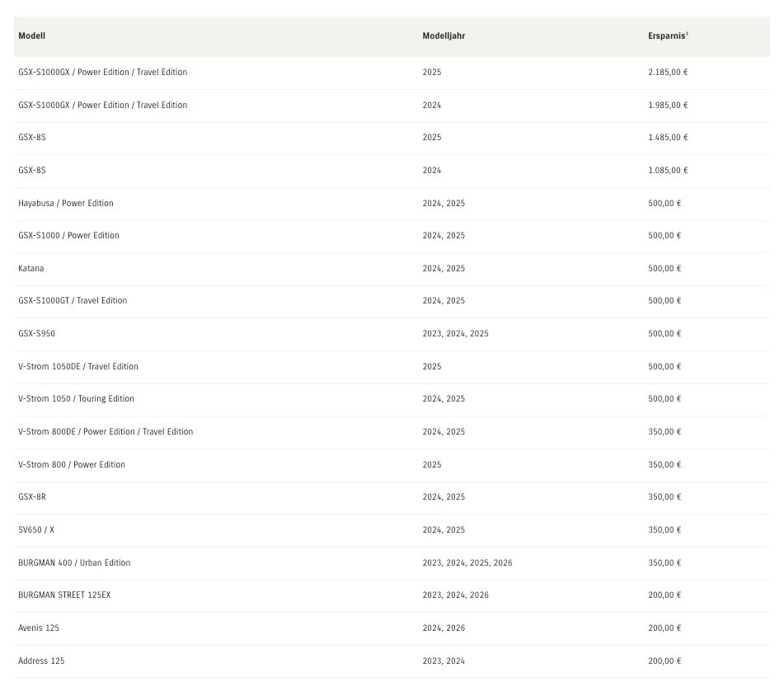Click the BURGMAN STREET 125EX row label

[64, 595]
